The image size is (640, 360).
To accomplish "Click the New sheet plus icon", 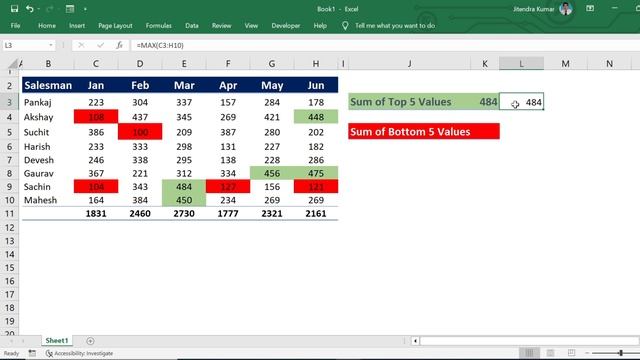I will click(x=90, y=341).
